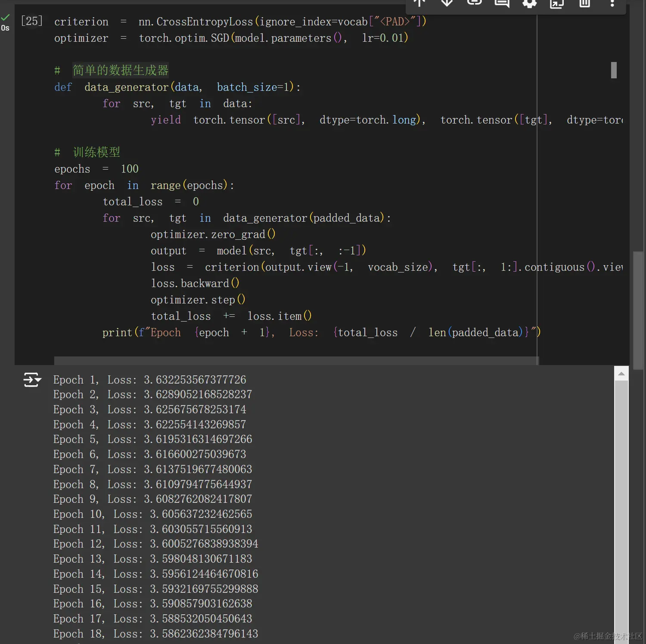This screenshot has height=644, width=646.
Task: Copy link to this cell
Action: (474, 3)
